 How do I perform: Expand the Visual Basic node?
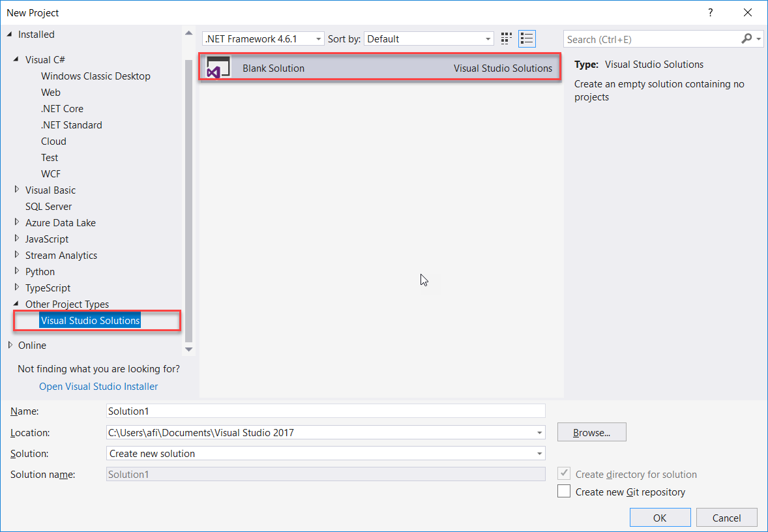pos(17,190)
